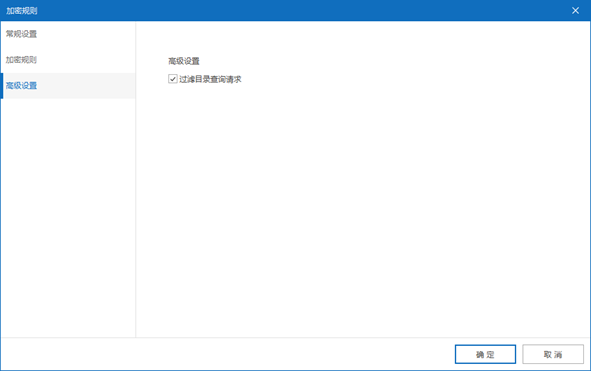The width and height of the screenshot is (591, 371).
Task: Click the blue indicator beside the active 高级设置 tab
Action: coord(2,86)
